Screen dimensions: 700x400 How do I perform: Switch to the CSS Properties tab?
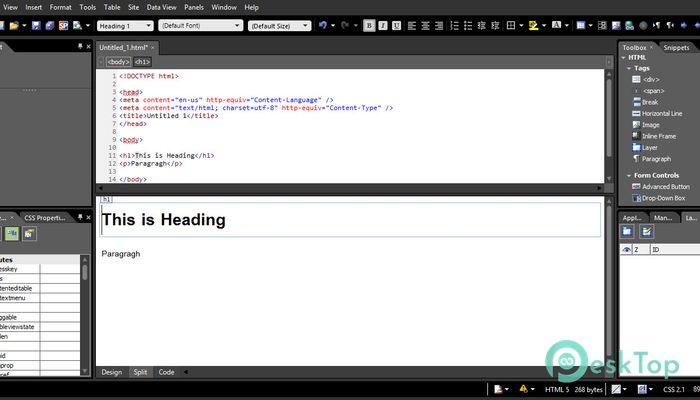tap(45, 217)
